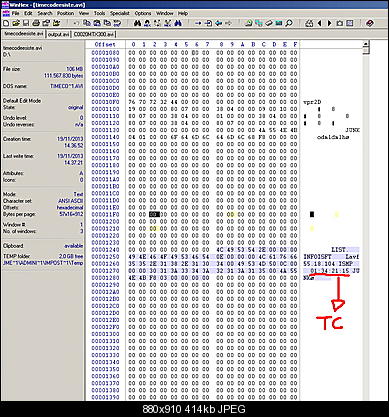Screen dimensions: 389x417
Task: Open the Options menu
Action: pyautogui.click(x=143, y=13)
